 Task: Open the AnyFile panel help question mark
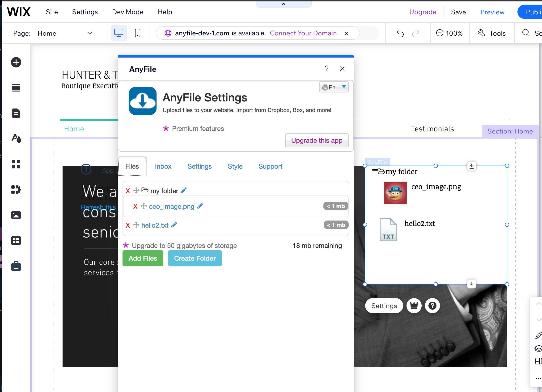(327, 68)
